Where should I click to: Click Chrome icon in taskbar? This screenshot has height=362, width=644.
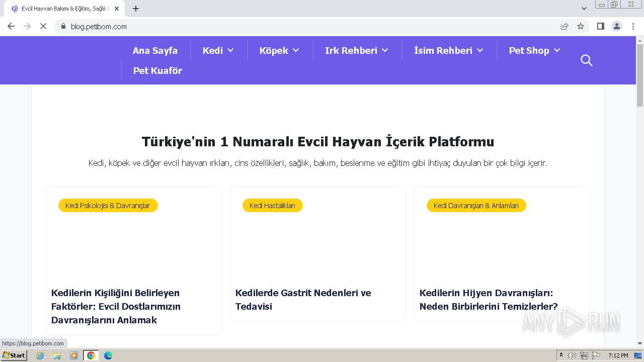tap(91, 355)
